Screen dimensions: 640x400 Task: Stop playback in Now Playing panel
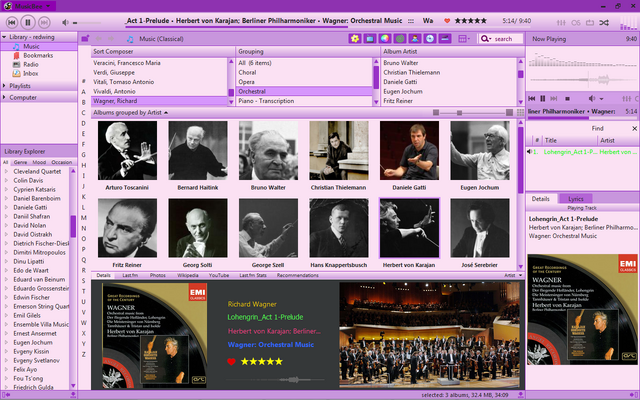tap(567, 99)
